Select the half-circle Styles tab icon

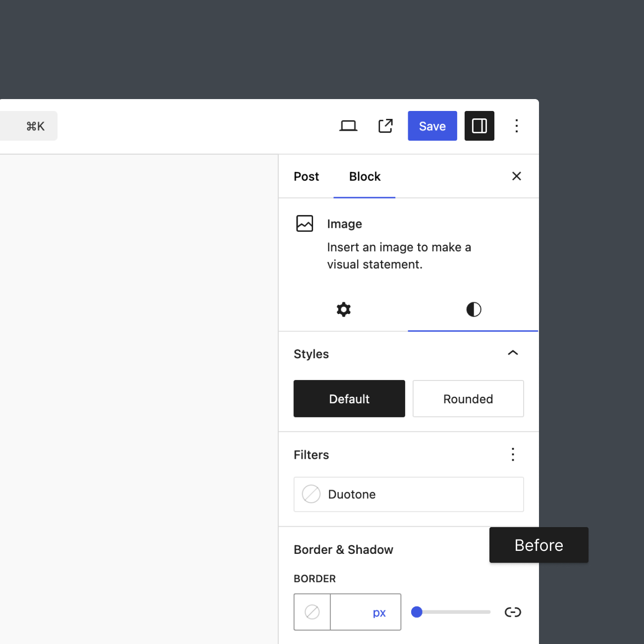[474, 310]
